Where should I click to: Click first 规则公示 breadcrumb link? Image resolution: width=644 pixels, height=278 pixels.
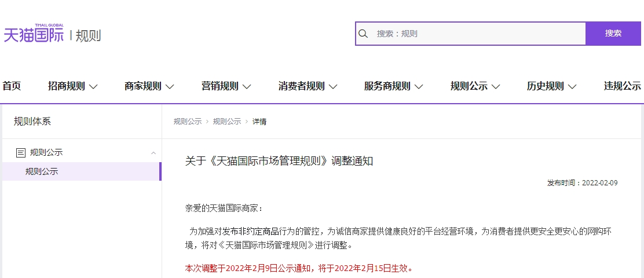coord(188,122)
